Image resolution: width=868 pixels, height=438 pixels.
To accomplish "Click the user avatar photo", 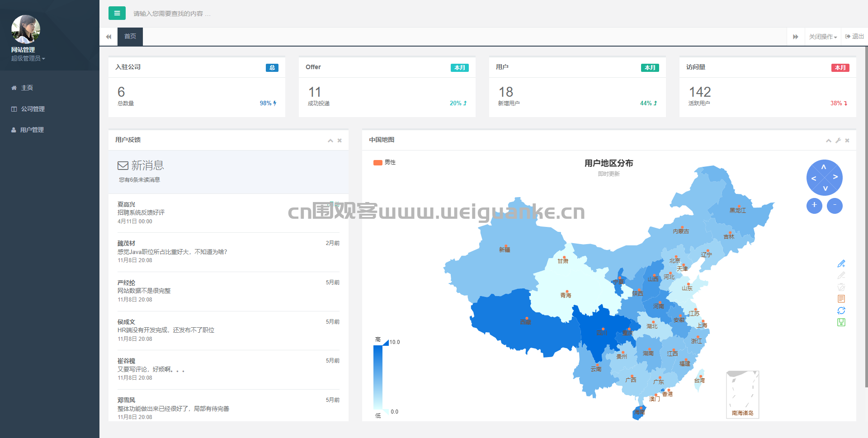I will [x=26, y=29].
